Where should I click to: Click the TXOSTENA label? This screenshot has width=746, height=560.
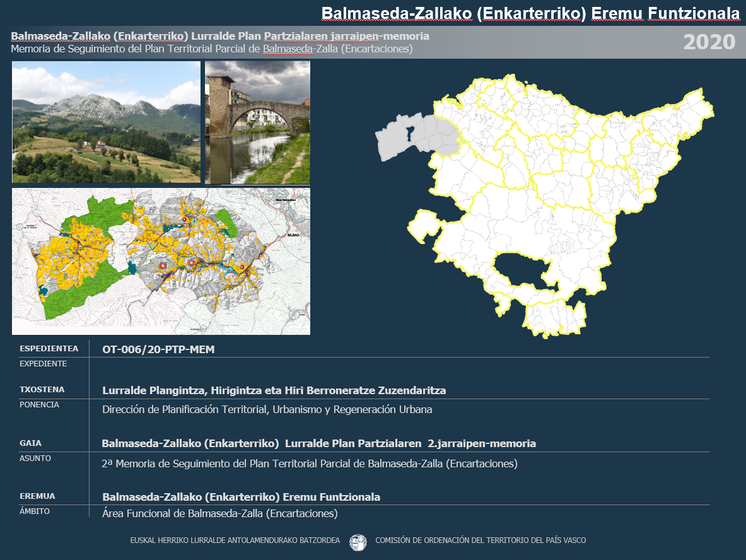[x=42, y=390]
